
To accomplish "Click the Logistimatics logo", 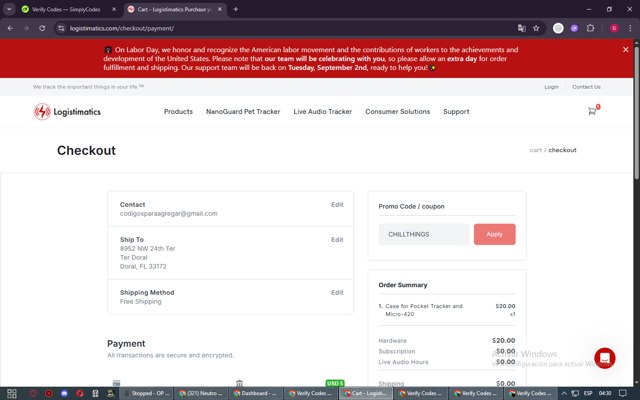I will pos(67,111).
